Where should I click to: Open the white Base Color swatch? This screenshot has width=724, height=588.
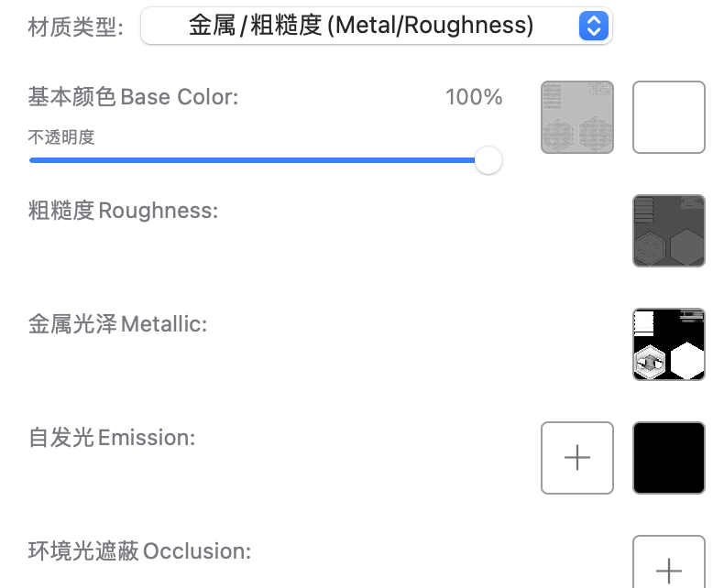[x=669, y=117]
